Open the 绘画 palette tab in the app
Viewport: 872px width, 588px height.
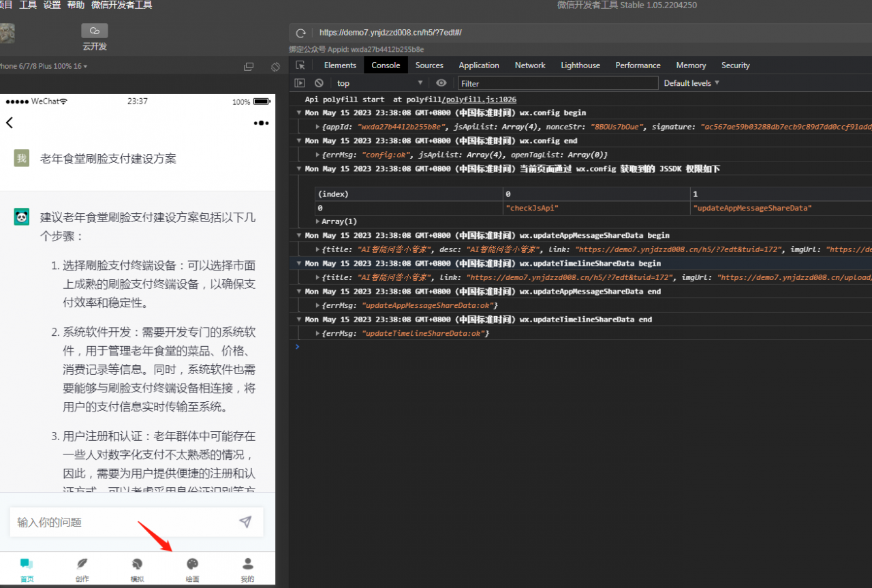coord(193,569)
